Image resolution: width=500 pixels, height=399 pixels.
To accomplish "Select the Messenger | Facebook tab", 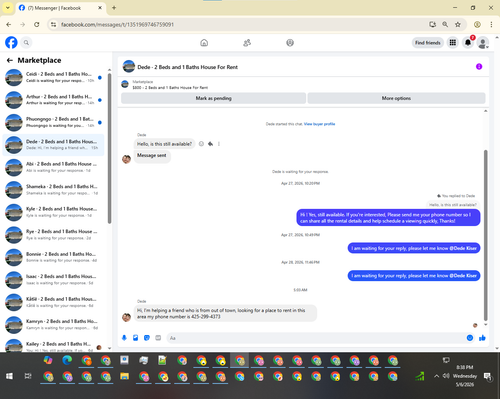I will [x=60, y=8].
